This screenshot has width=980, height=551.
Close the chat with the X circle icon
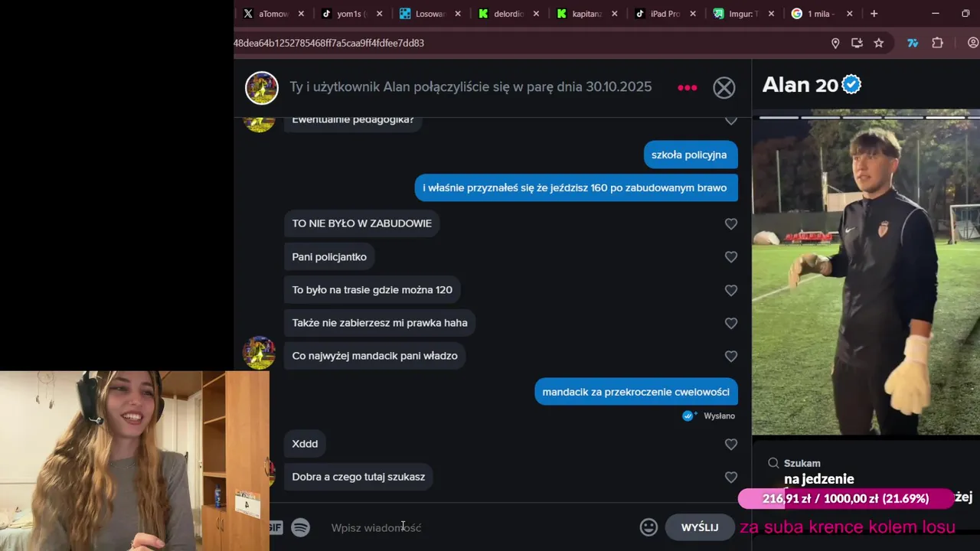coord(724,88)
